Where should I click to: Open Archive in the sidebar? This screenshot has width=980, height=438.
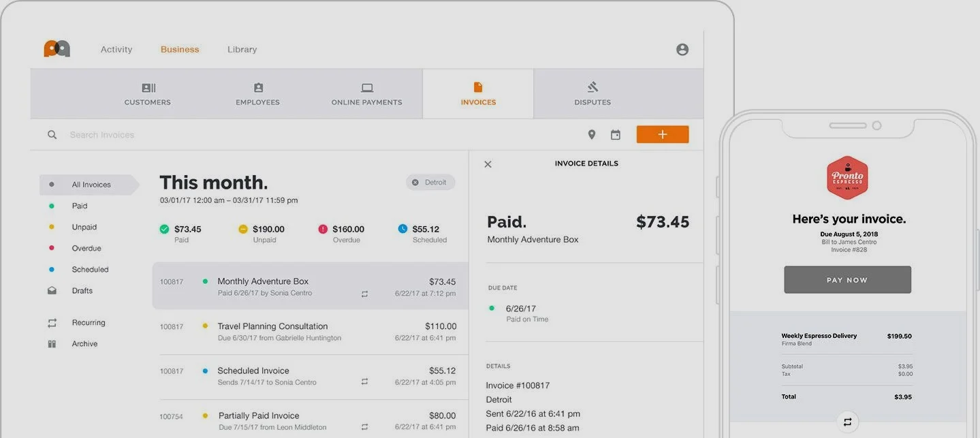click(84, 343)
